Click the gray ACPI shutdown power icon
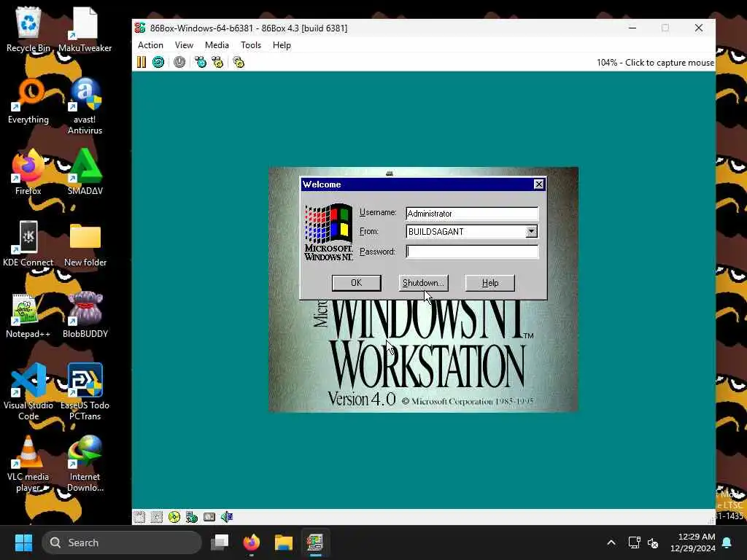The width and height of the screenshot is (747, 560). 179,62
